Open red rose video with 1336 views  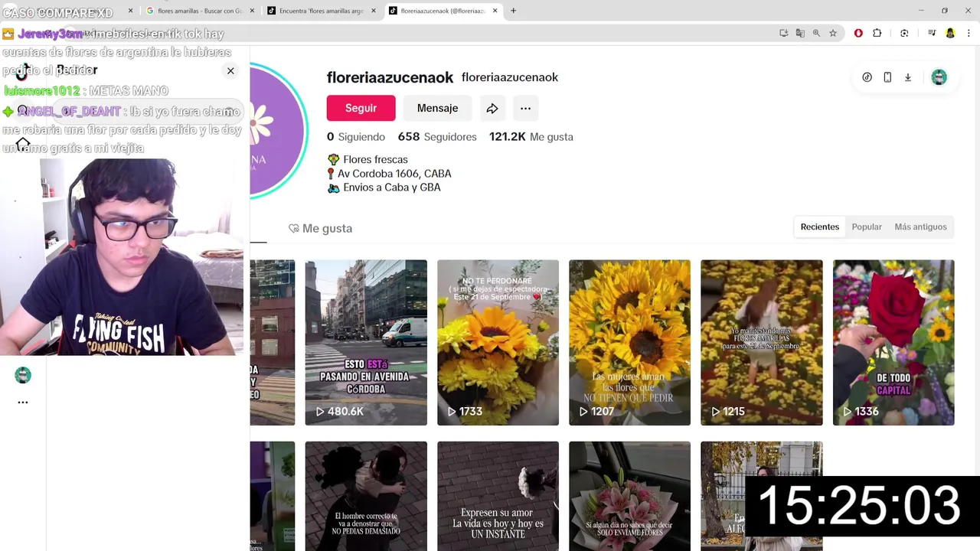[x=893, y=343]
